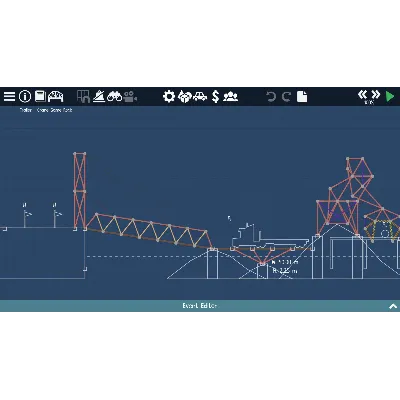Open the Event Editor bar

coord(200,306)
